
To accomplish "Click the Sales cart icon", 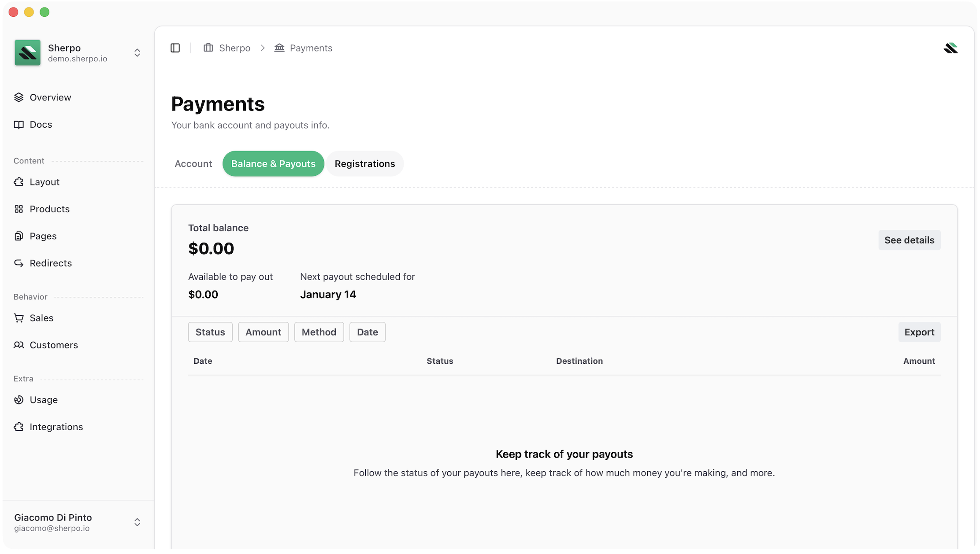I will coord(19,318).
